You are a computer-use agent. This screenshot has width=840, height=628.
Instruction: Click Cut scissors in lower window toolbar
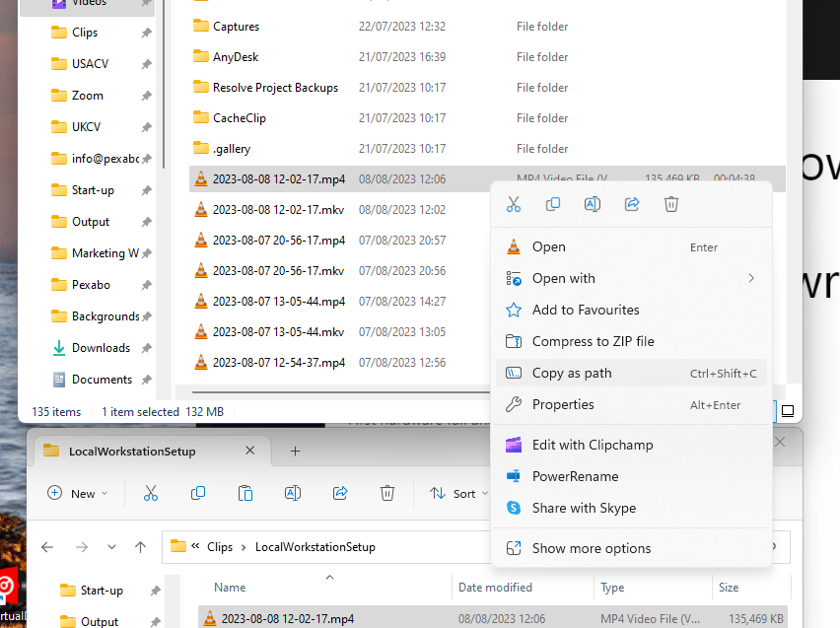[151, 494]
